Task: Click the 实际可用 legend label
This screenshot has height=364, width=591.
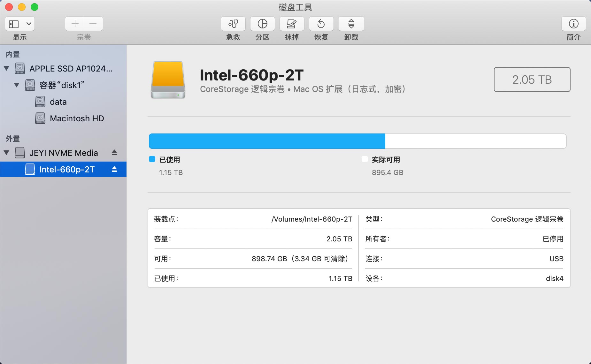Action: [x=386, y=160]
